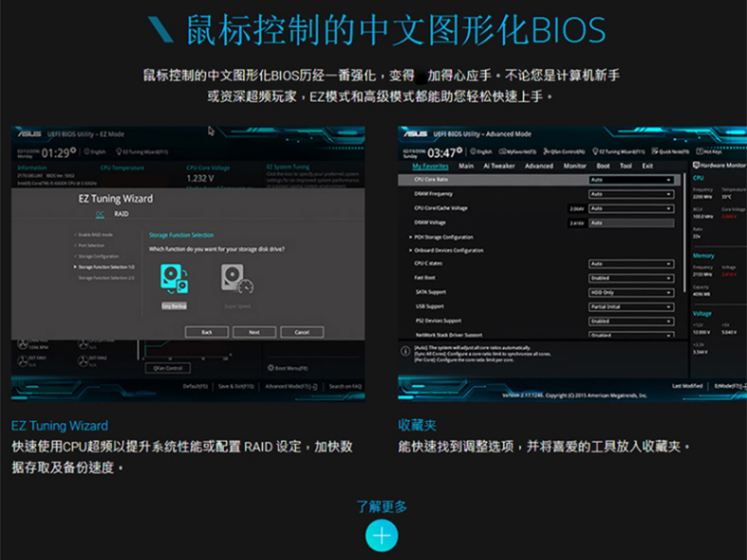Open EZ Tuning Wizard(F11) in Advanced Mode toolbar

click(618, 151)
